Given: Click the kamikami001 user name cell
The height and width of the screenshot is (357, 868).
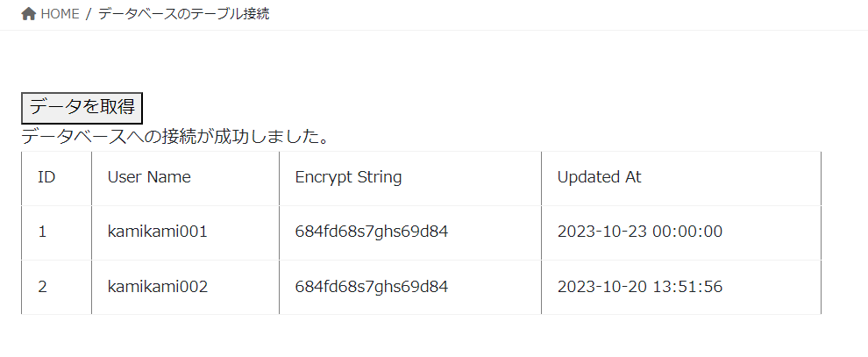Looking at the screenshot, I should click(158, 232).
